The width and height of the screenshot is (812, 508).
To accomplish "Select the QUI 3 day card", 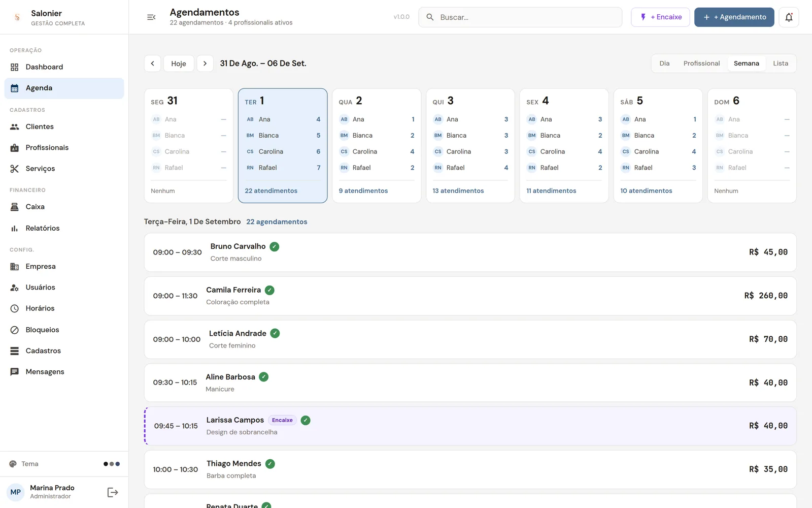I will point(470,146).
